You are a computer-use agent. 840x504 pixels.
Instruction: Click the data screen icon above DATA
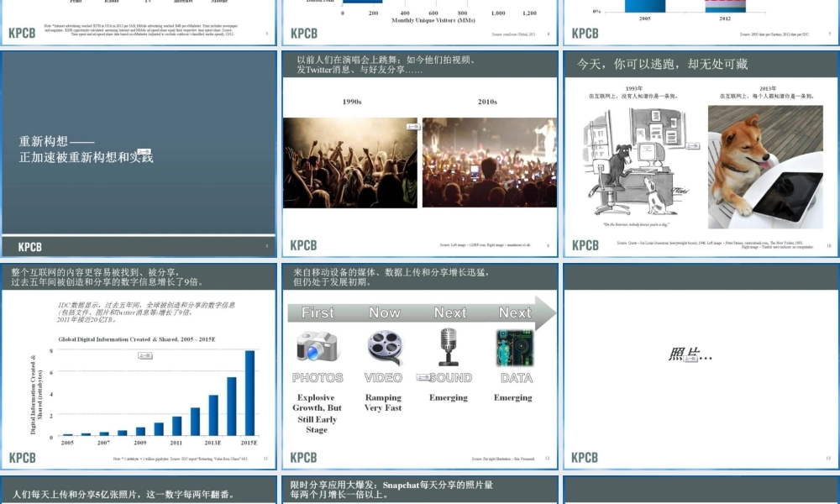(x=515, y=348)
